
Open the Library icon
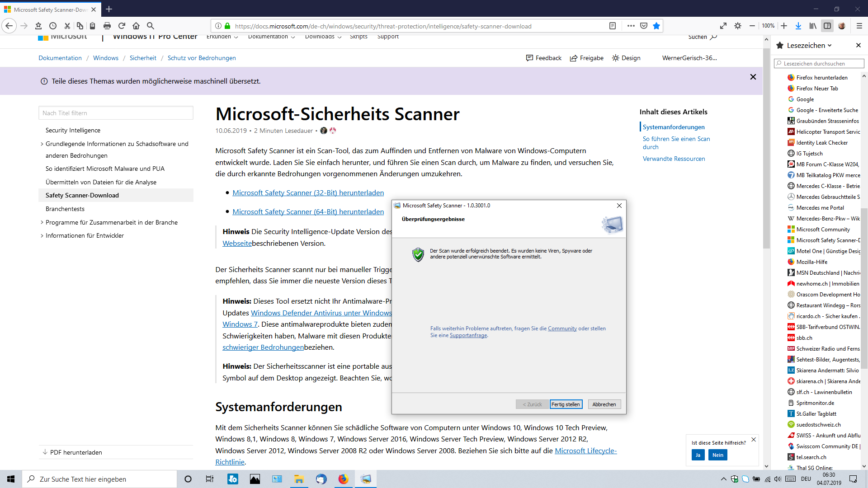813,26
